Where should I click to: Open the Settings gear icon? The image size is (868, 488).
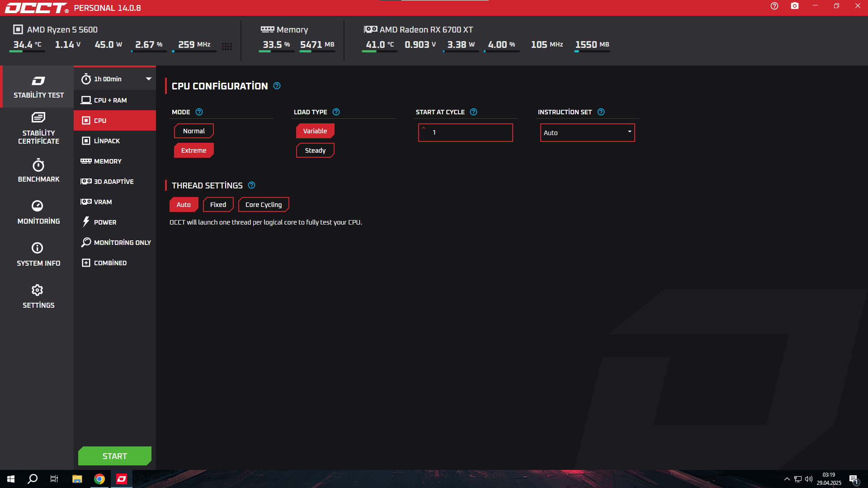(x=38, y=290)
